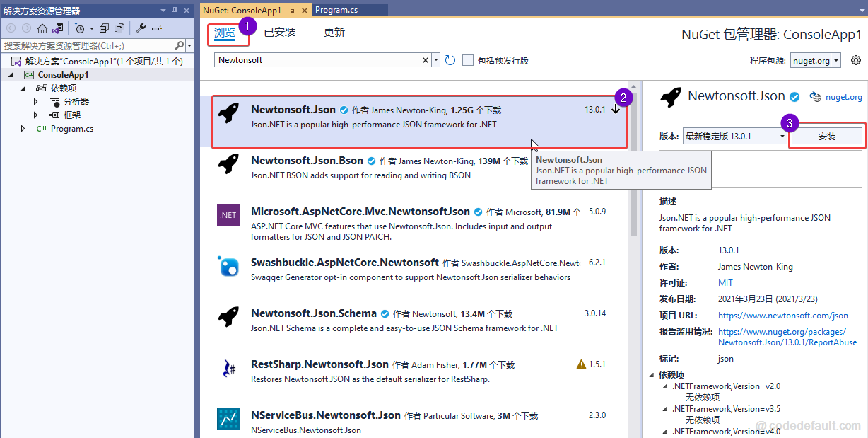
Task: Click the Newtonsoft.Json.Bson rocket icon
Action: pos(228,164)
